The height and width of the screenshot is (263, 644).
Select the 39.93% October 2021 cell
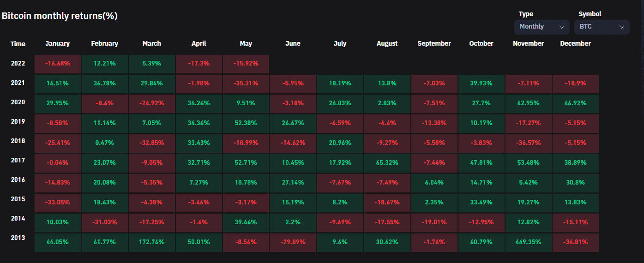[x=481, y=84]
